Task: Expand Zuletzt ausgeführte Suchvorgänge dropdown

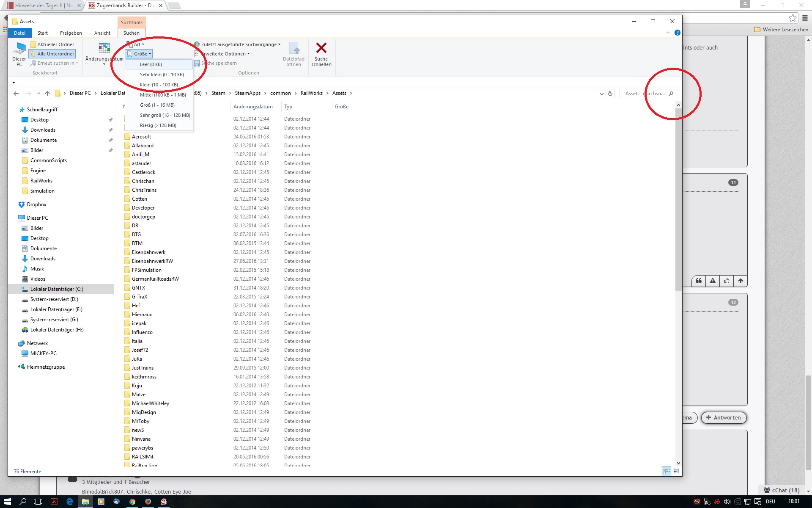Action: (x=239, y=44)
